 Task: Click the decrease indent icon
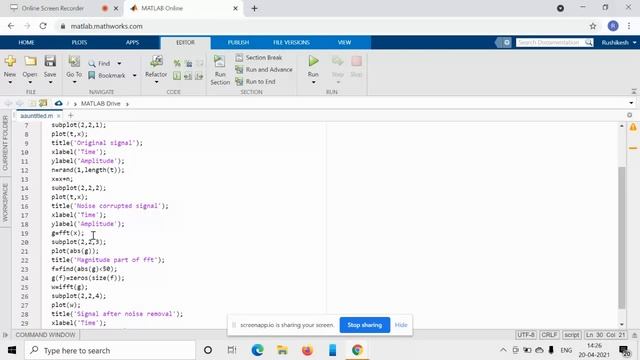click(188, 76)
